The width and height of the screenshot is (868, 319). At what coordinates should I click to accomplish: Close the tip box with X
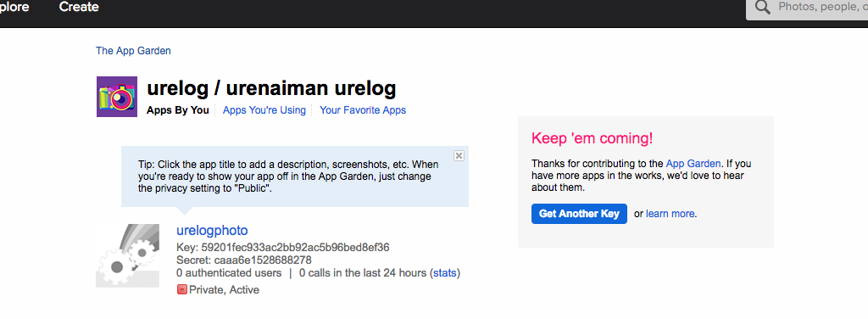point(459,155)
